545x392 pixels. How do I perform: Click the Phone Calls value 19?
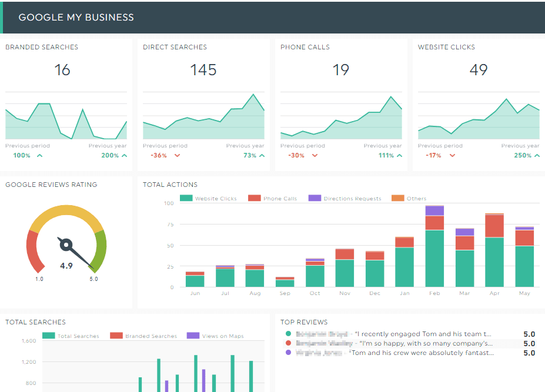[340, 70]
